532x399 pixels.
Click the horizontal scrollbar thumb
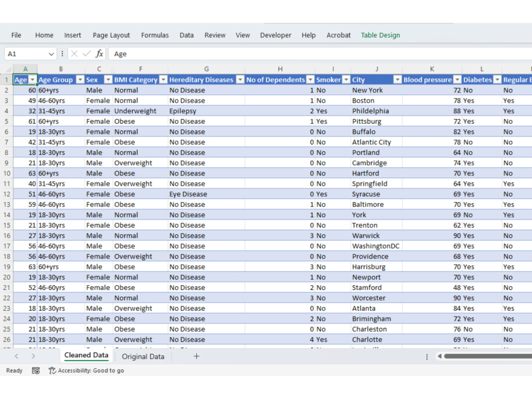coord(488,356)
